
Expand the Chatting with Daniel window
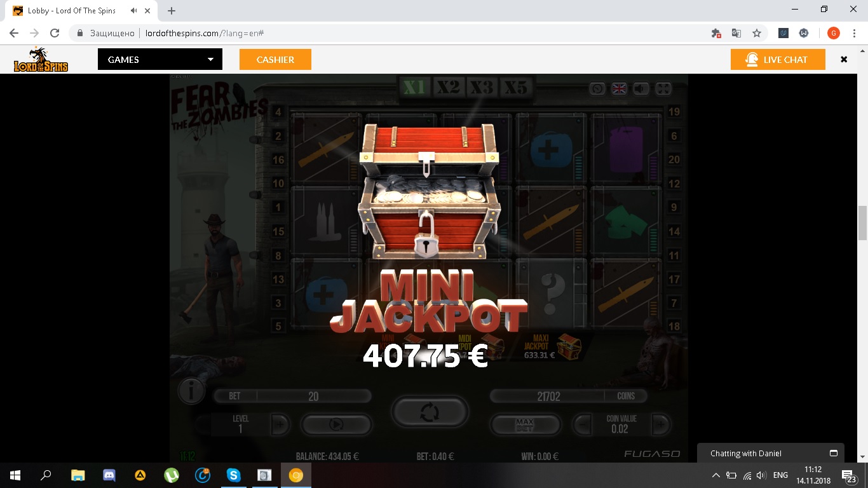[x=833, y=453]
